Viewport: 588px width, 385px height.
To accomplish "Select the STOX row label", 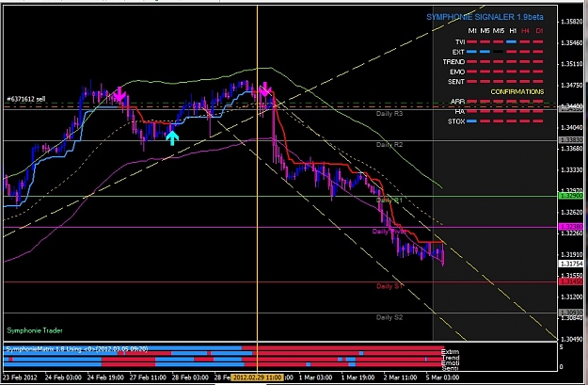I will (x=456, y=121).
